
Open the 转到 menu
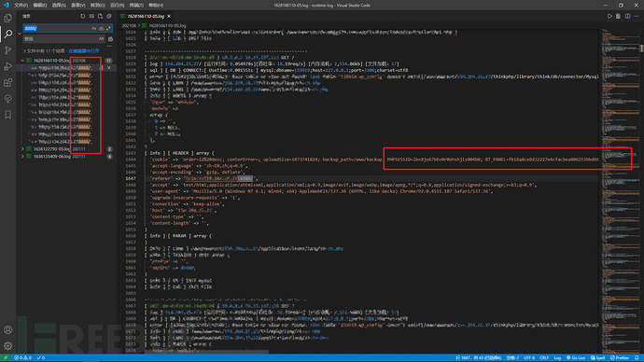97,6
